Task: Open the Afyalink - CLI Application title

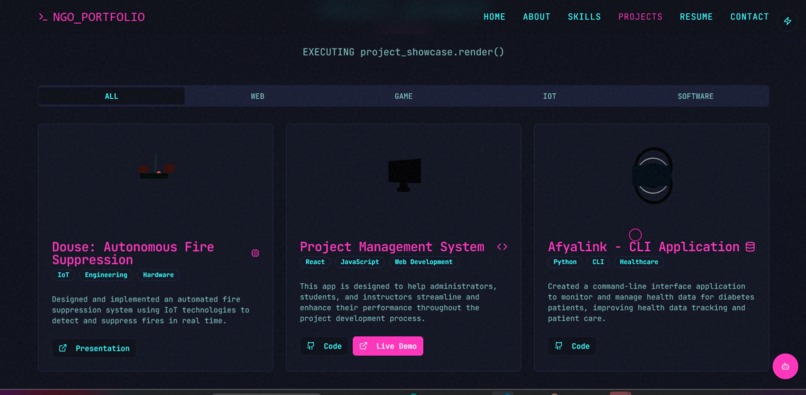Action: (644, 247)
